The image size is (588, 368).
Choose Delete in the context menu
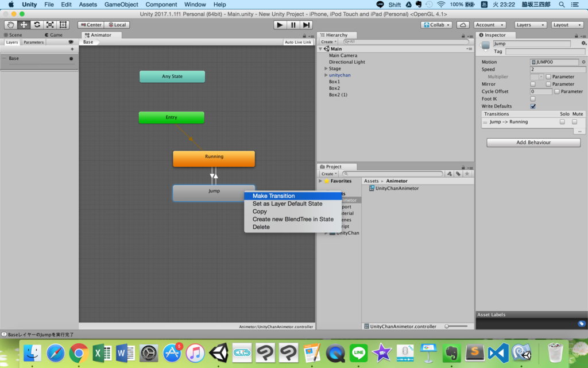293,227
